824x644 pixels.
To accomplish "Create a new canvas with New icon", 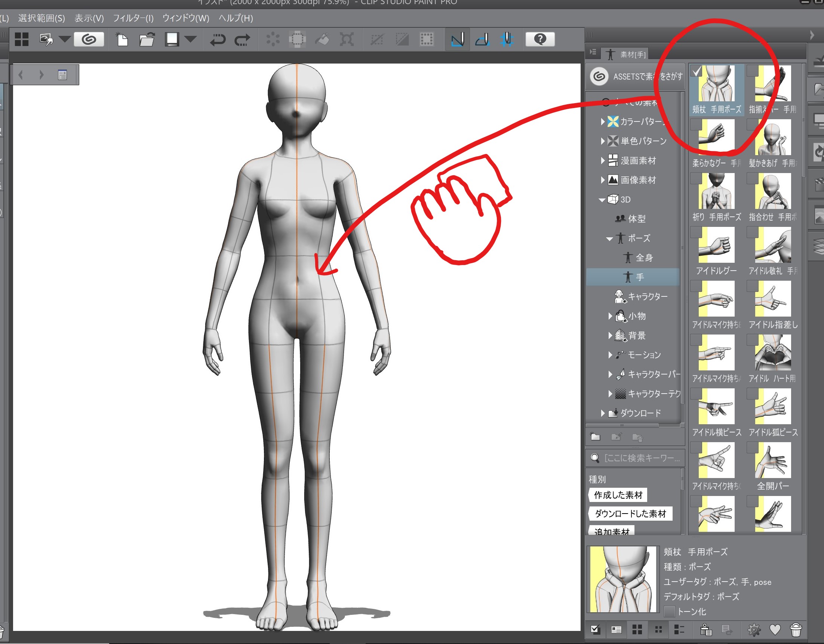I will pos(122,39).
